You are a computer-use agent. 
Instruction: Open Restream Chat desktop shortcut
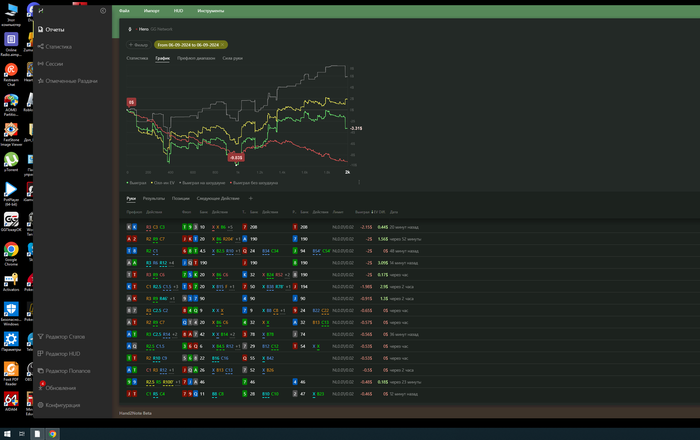(x=11, y=74)
